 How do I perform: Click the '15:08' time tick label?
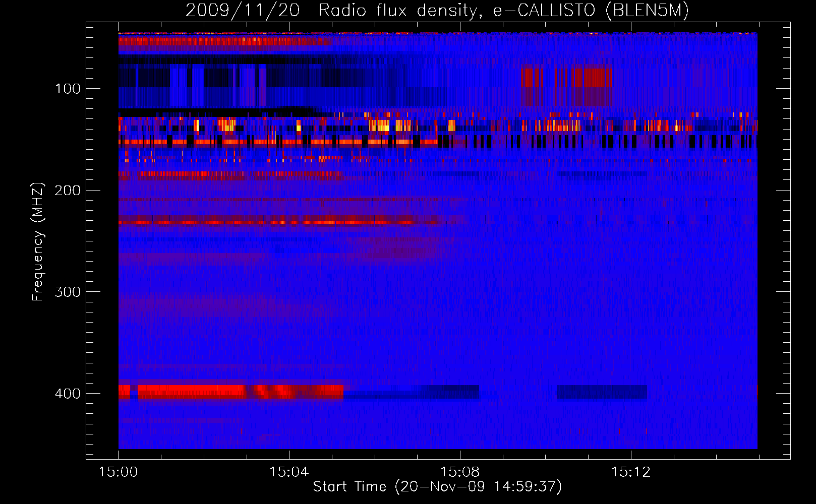(460, 472)
